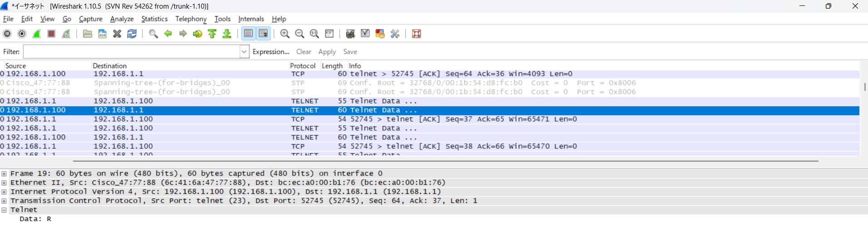Click the Find packet magnifier icon
The image size is (868, 238).
153,34
